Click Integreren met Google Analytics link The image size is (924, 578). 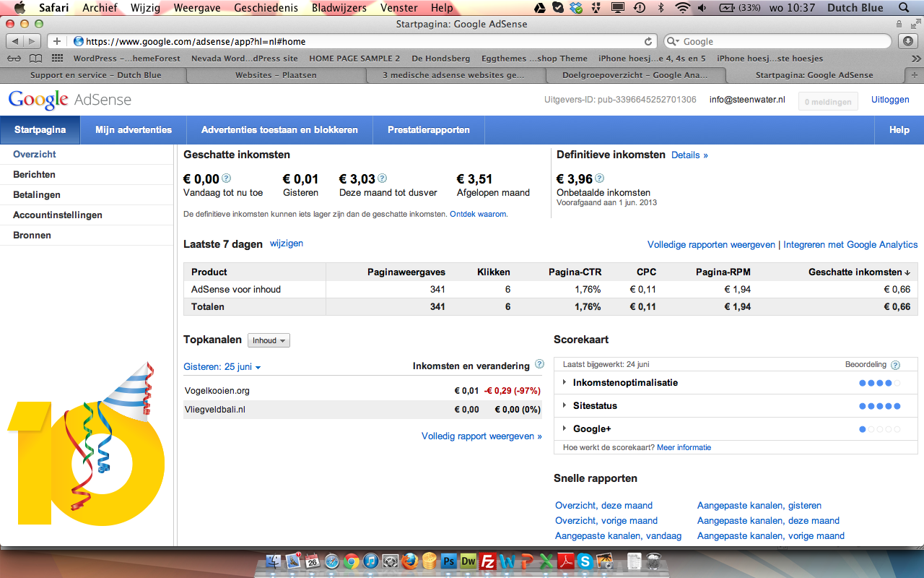[x=850, y=245]
